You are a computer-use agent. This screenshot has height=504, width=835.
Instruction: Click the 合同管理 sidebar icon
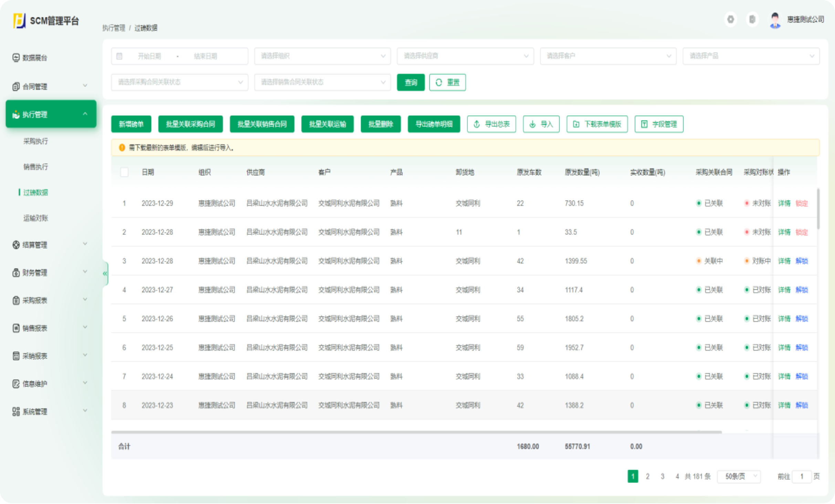coord(16,86)
